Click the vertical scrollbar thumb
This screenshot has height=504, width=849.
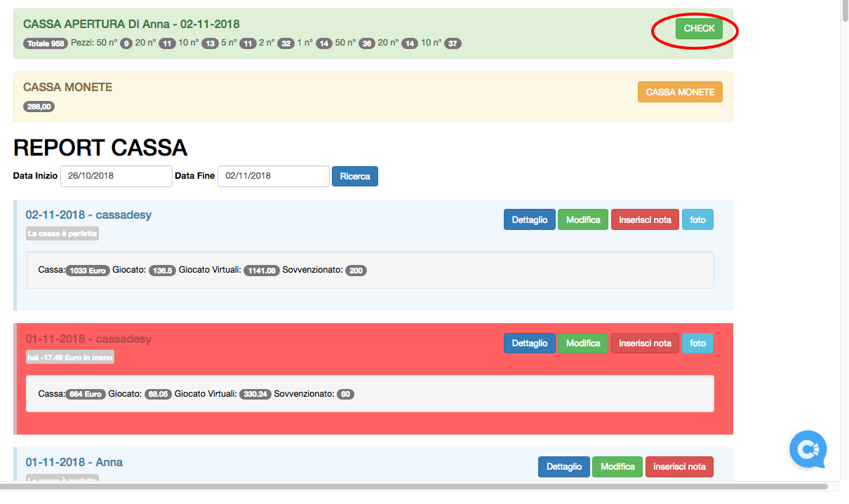[x=844, y=11]
